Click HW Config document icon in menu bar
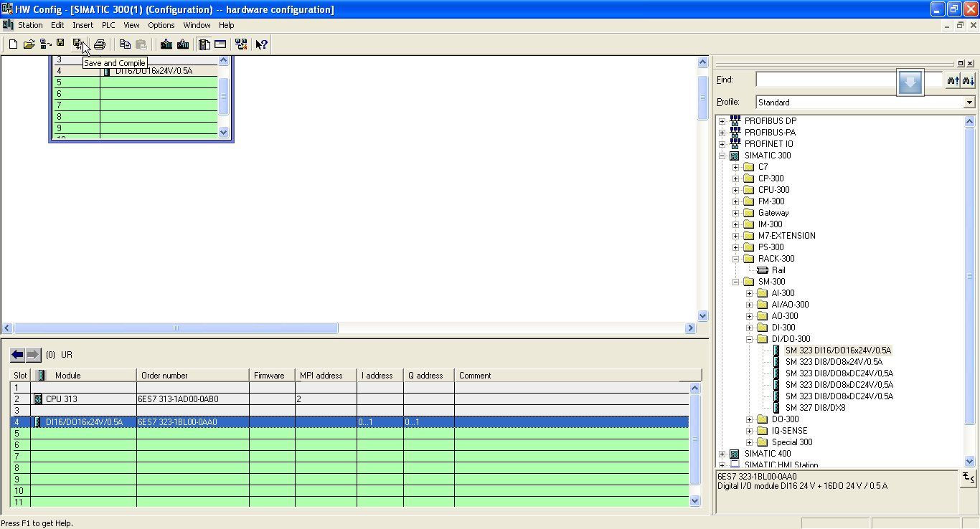The height and width of the screenshot is (529, 980). [9, 24]
